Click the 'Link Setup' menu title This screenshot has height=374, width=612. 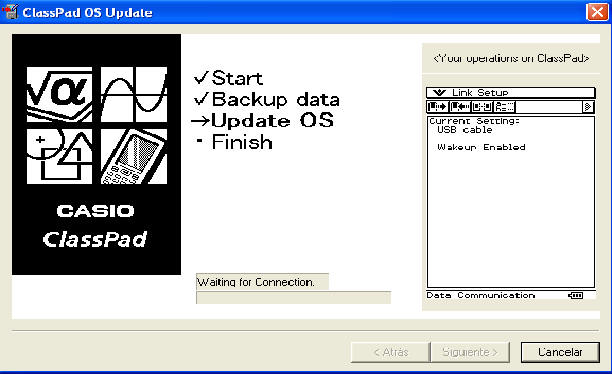(x=480, y=93)
